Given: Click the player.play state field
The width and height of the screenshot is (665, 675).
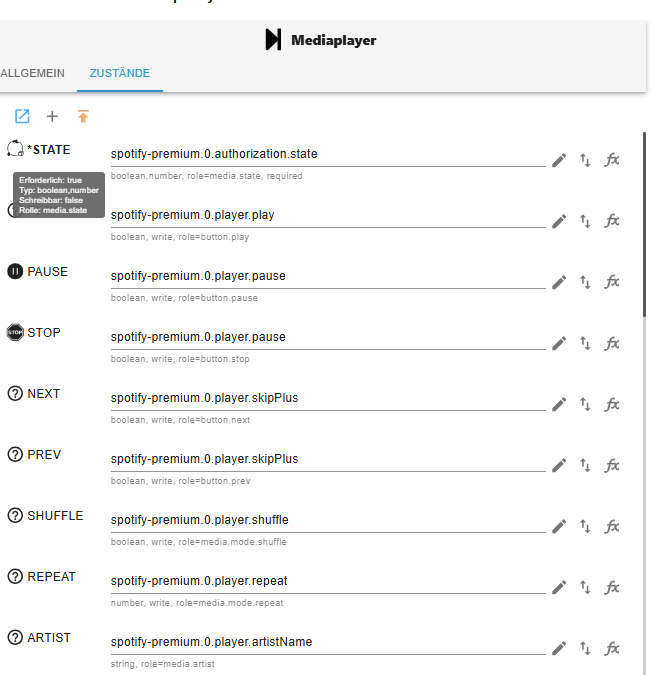Looking at the screenshot, I should point(327,215).
